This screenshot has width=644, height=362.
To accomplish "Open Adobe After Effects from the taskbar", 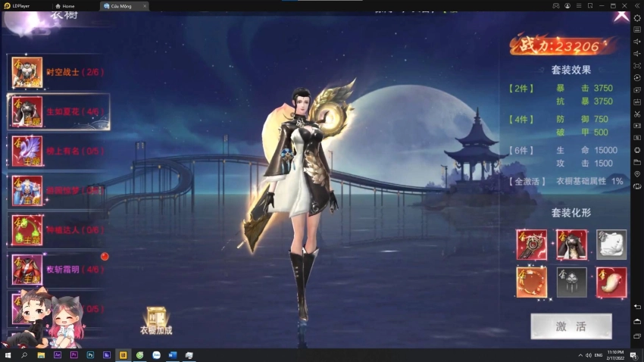I will (x=58, y=354).
